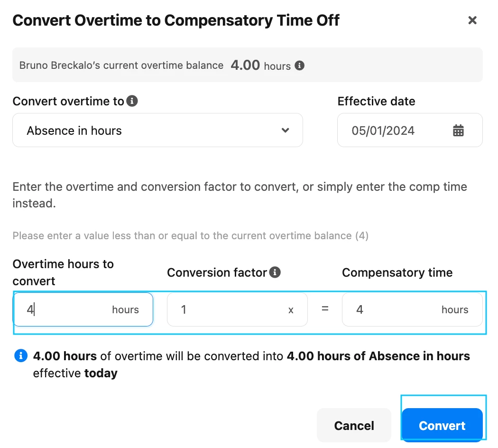
Task: Click info icon beside Conversion factor
Action: [x=275, y=272]
